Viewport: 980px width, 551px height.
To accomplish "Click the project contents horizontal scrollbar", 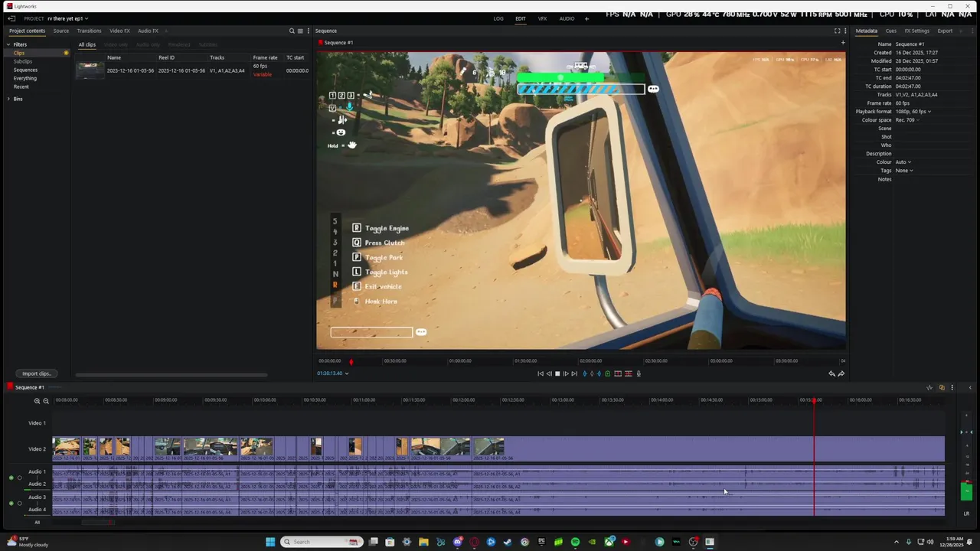I will (171, 375).
